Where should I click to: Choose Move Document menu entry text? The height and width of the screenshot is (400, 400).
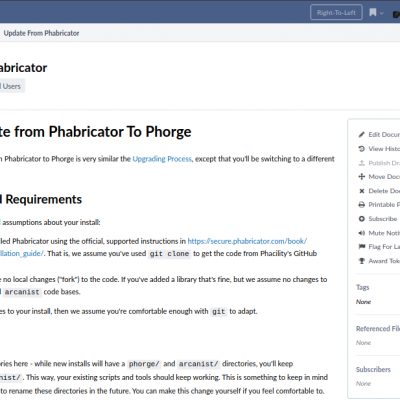tap(384, 177)
